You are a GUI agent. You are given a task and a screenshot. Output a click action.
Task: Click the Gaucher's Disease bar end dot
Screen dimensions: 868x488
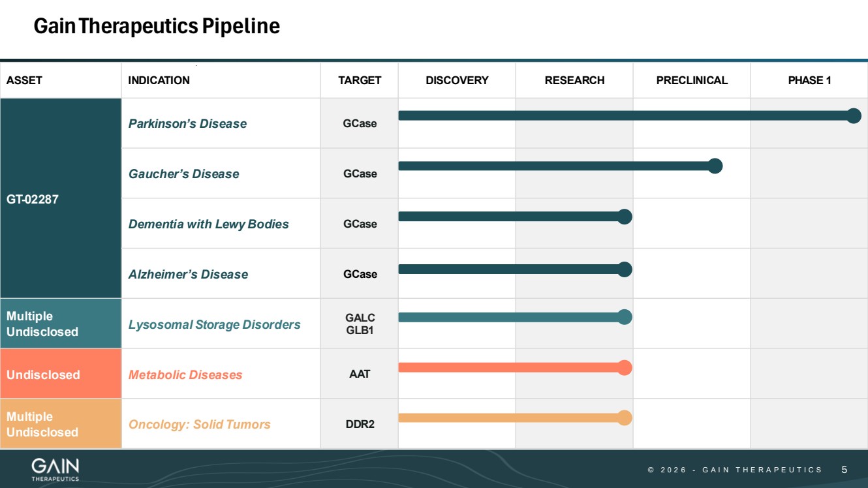pos(715,166)
